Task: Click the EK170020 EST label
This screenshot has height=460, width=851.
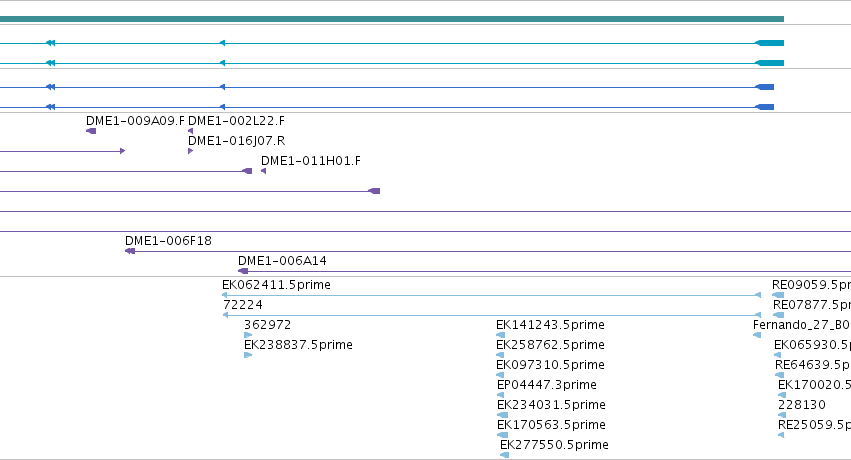Action: (x=814, y=385)
